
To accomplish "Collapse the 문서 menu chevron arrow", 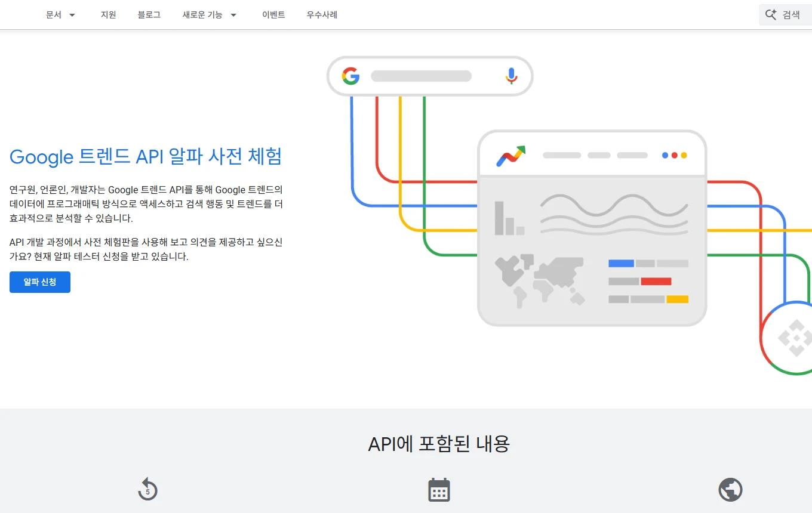I will 72,16.
